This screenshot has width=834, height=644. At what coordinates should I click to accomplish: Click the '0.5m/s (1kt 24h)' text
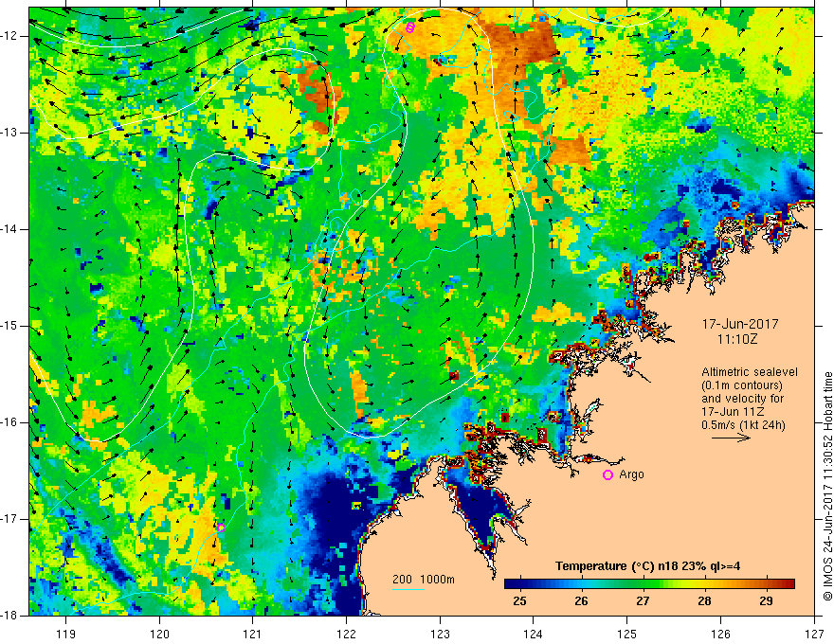(x=743, y=425)
